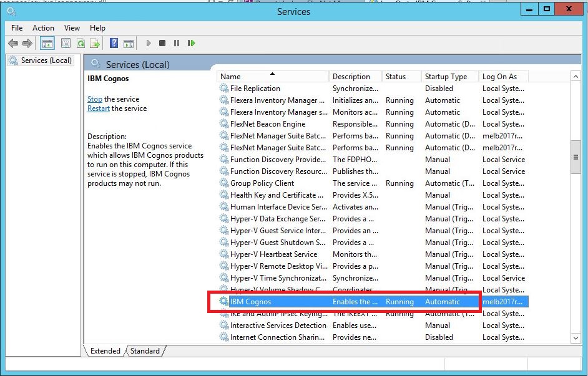Select the Interactive Services Detection service

tap(373, 325)
